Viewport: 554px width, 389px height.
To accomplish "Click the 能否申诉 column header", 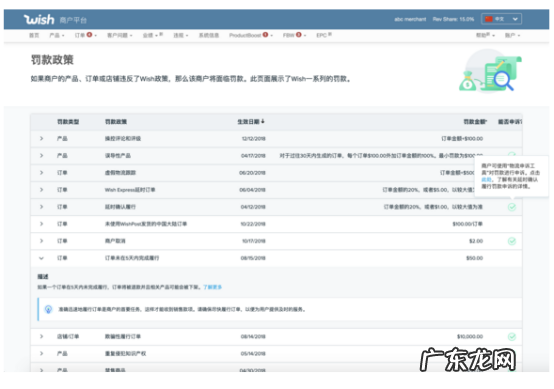I will [510, 122].
